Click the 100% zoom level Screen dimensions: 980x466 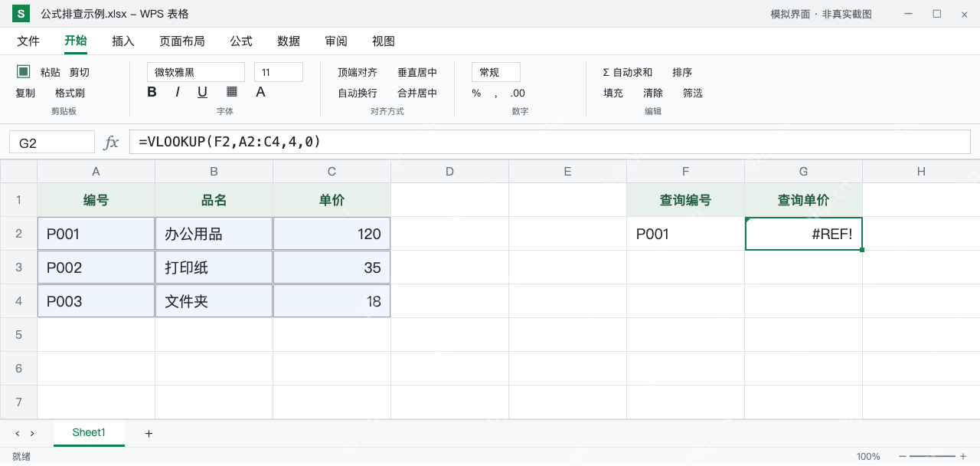[868, 457]
